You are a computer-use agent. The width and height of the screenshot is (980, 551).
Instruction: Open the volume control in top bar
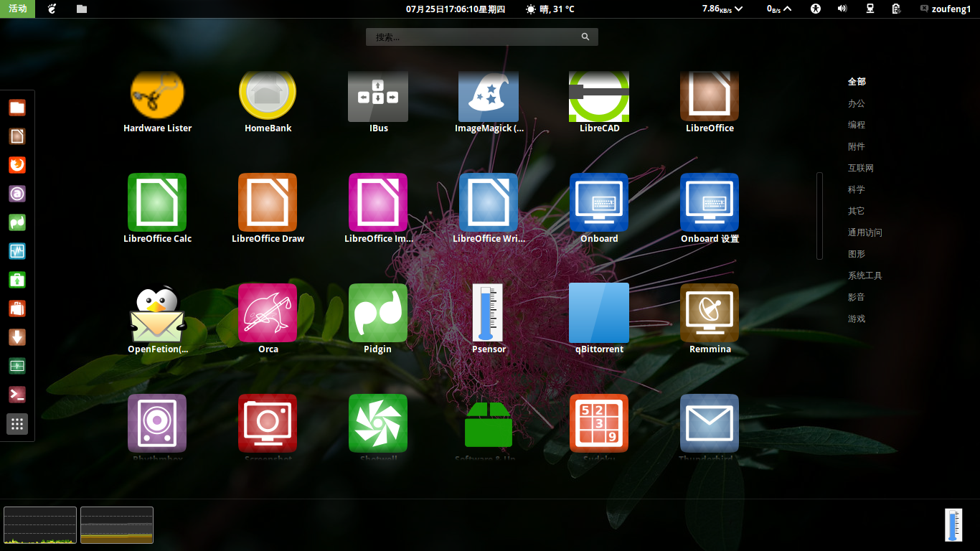[842, 9]
